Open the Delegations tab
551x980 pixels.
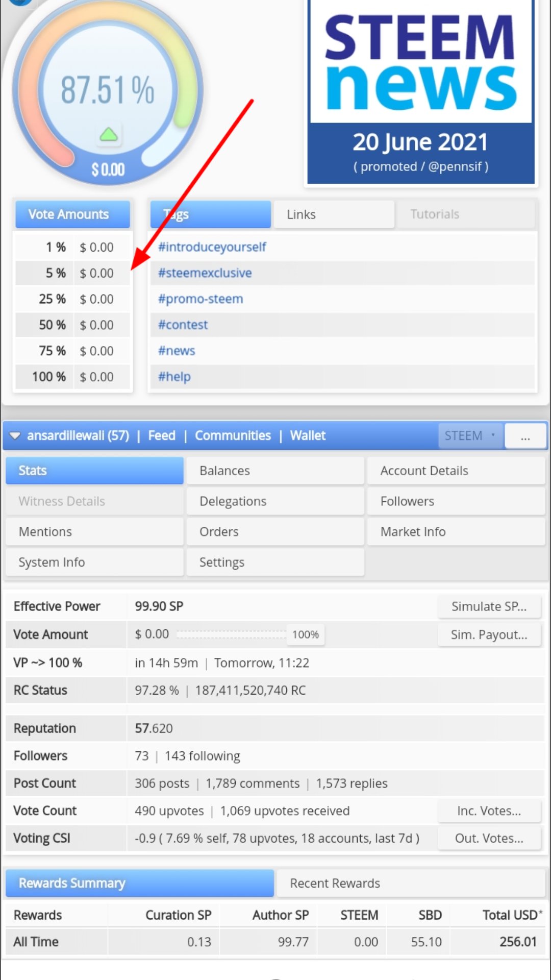pos(275,501)
